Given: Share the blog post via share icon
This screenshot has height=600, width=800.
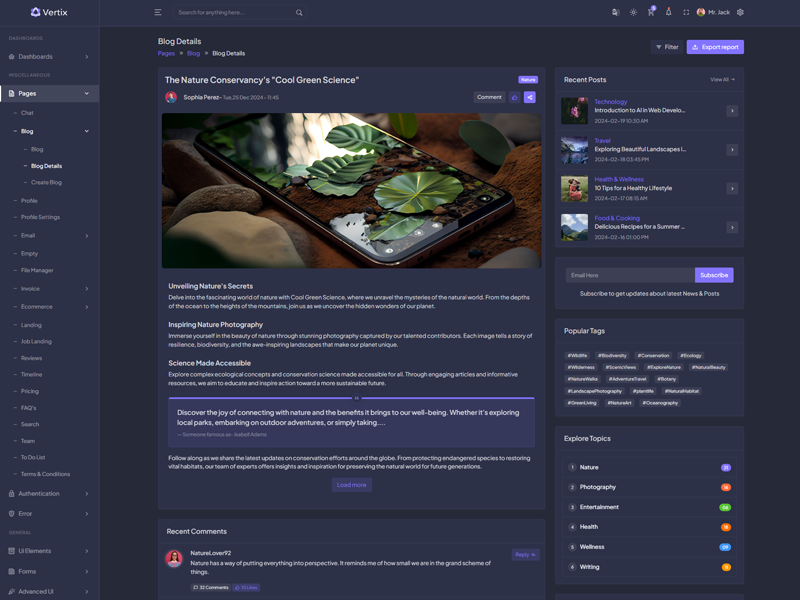Looking at the screenshot, I should coord(530,97).
